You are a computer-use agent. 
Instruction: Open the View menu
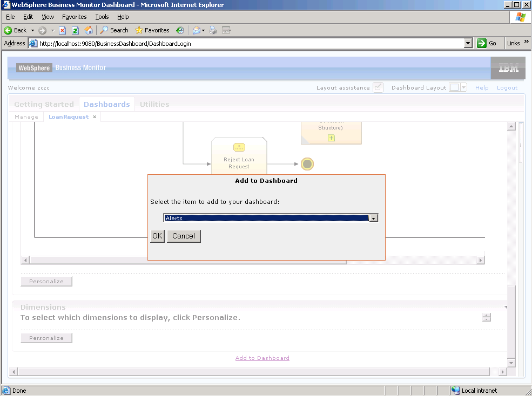[48, 17]
